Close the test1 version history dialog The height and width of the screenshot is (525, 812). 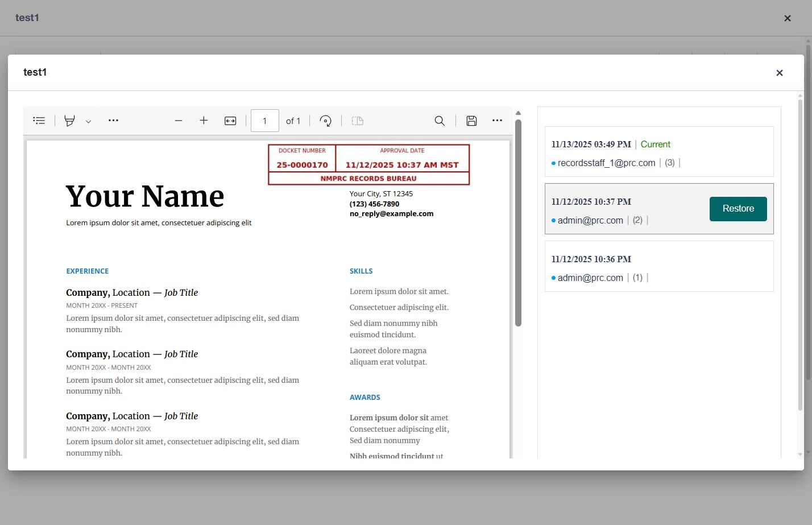[x=780, y=73]
